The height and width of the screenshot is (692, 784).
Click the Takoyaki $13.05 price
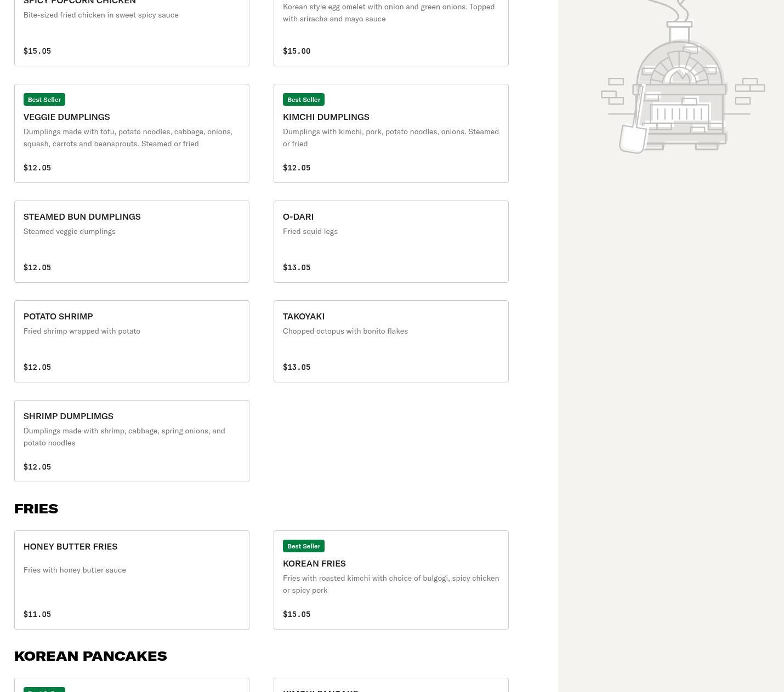point(297,367)
